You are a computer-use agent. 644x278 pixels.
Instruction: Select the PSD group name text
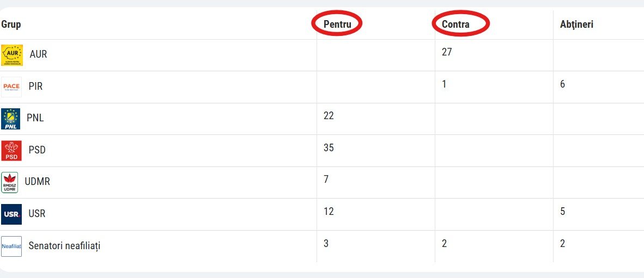point(37,150)
